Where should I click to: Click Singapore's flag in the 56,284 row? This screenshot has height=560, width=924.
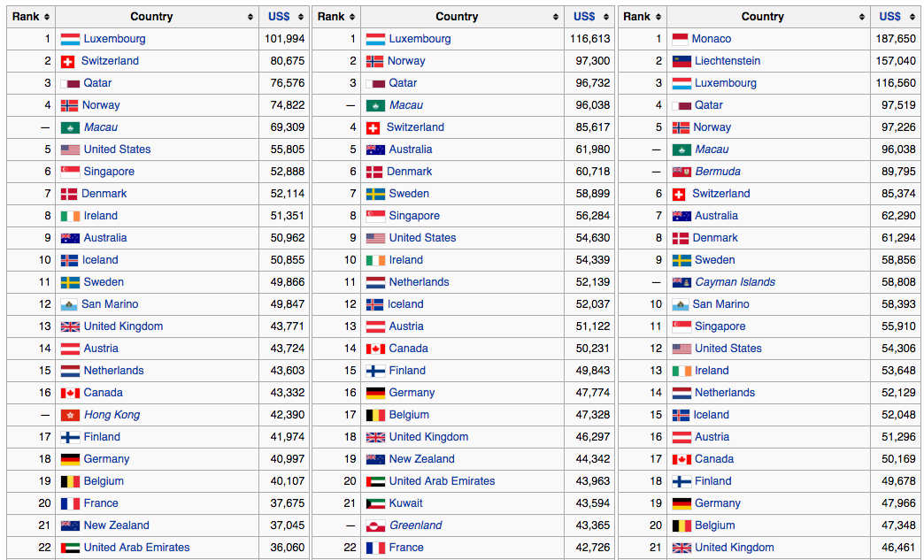tap(375, 216)
